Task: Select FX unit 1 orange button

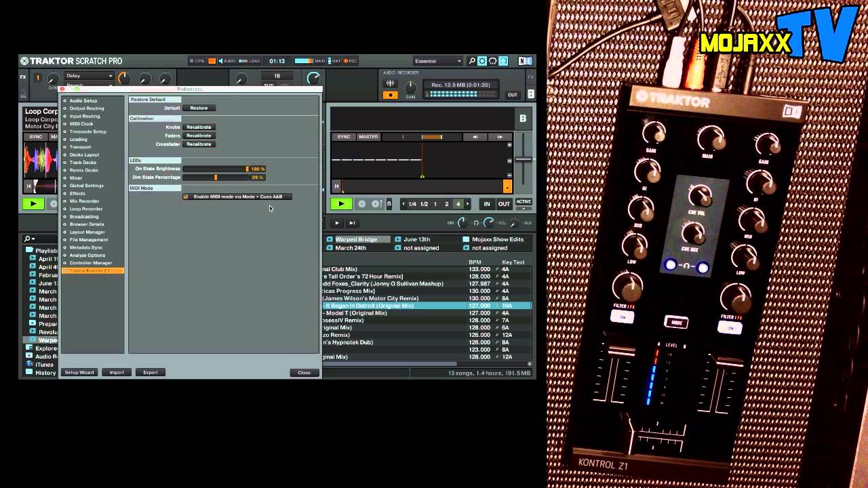Action: tap(38, 77)
